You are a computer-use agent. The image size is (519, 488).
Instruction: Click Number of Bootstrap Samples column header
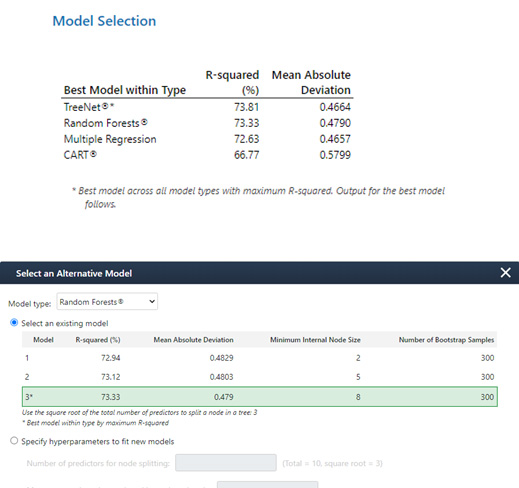coord(446,340)
